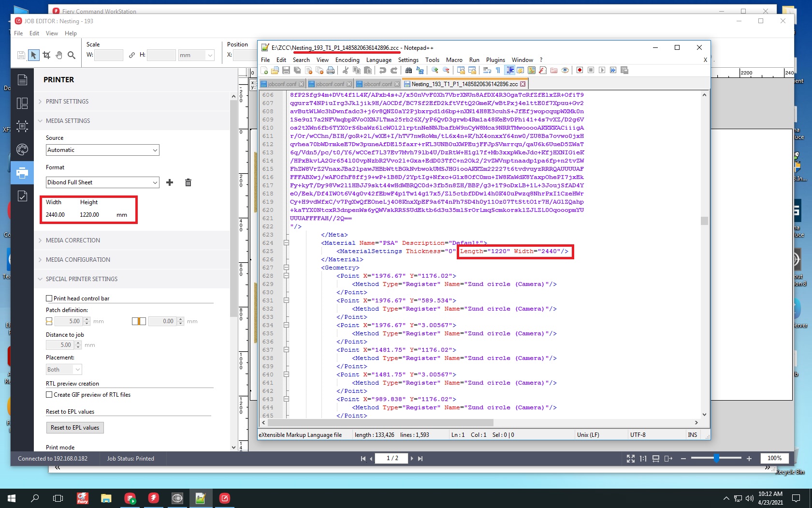The height and width of the screenshot is (508, 812).
Task: Click the zoom slider handle
Action: click(x=716, y=458)
